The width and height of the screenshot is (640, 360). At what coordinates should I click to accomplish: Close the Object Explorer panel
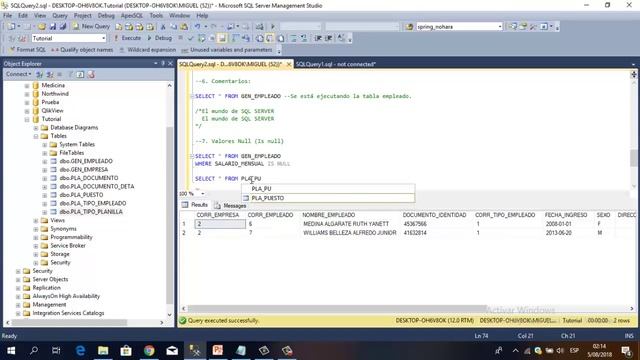[x=171, y=64]
